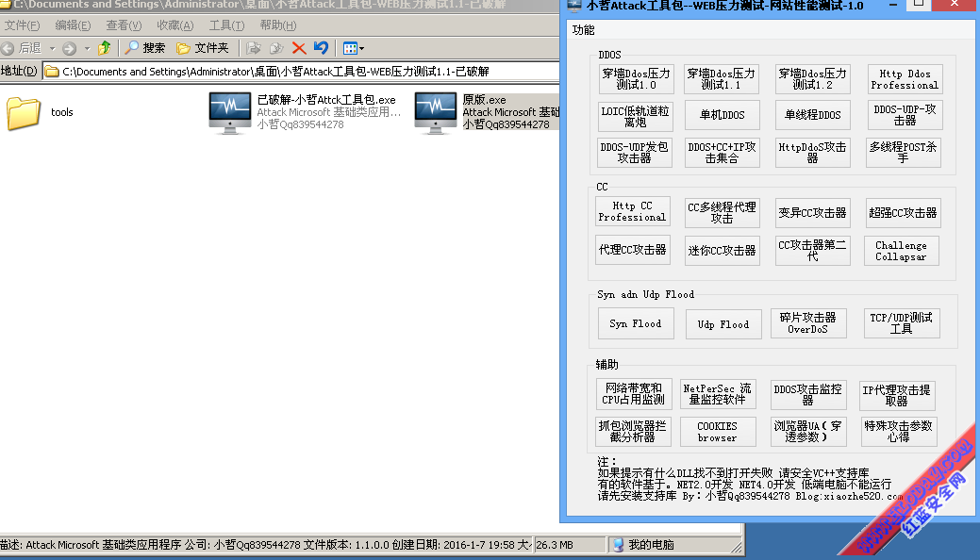Click the 26.3 MB status bar size
The image size is (980, 560).
(x=555, y=545)
